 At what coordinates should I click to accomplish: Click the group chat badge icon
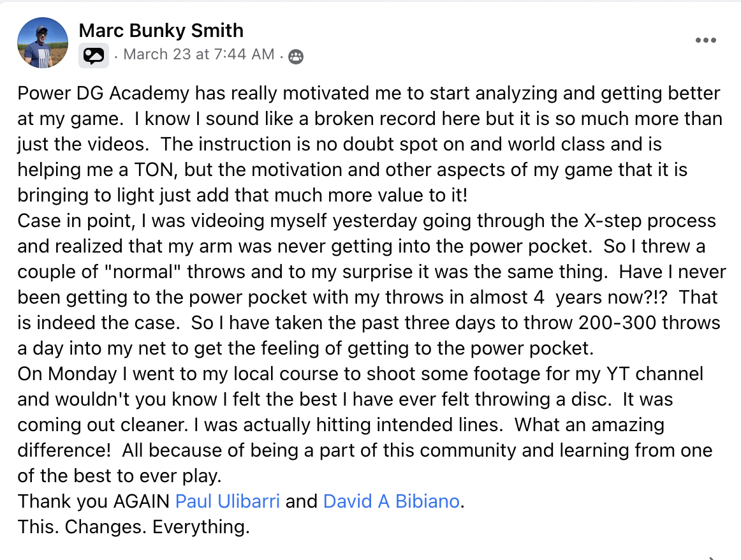pyautogui.click(x=93, y=56)
